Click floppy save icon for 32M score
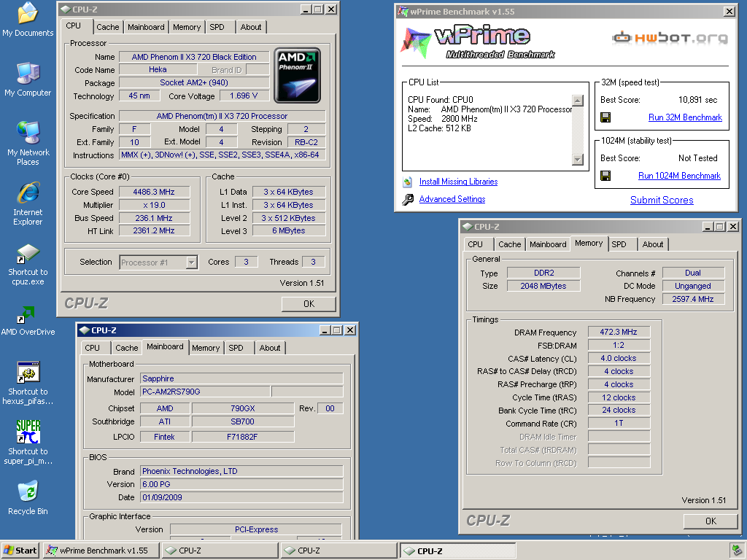 (x=605, y=117)
